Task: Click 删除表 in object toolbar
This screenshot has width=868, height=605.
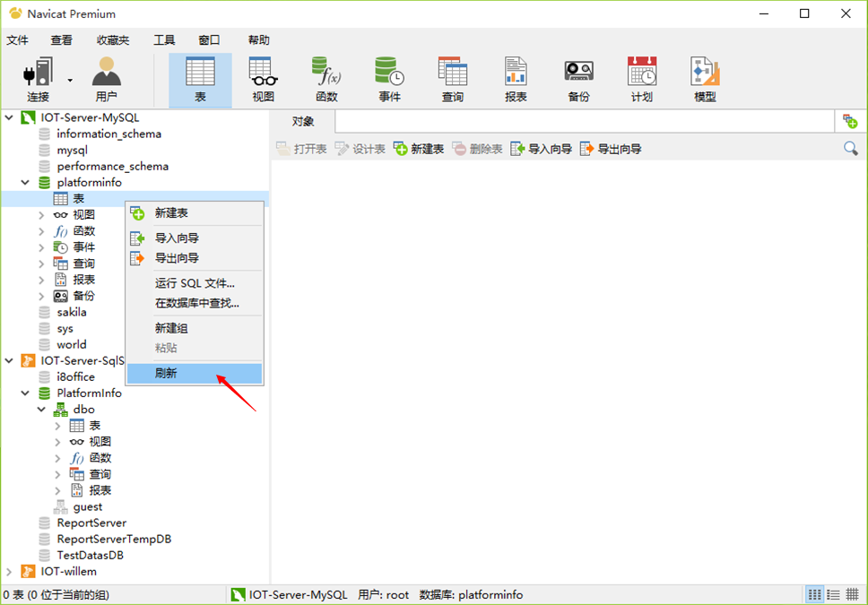Action: pos(477,149)
